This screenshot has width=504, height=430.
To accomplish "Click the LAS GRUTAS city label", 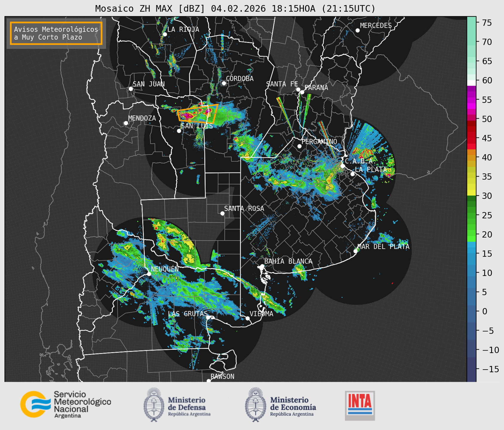I will [188, 314].
